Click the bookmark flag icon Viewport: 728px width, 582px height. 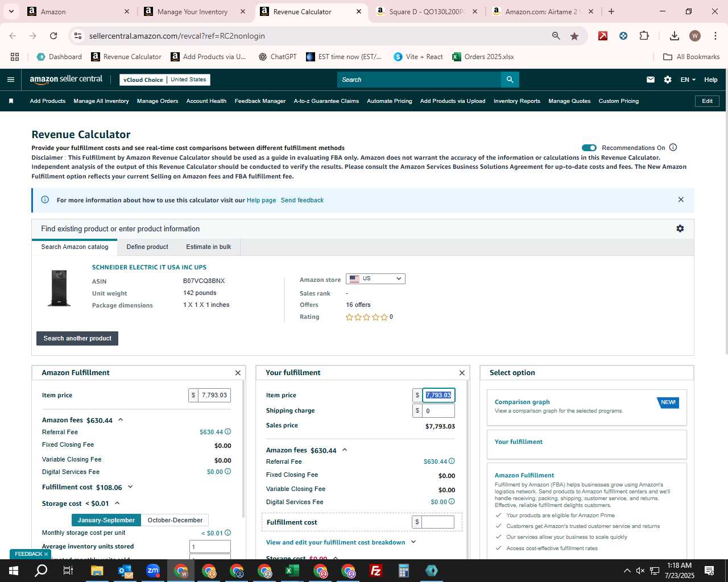click(11, 101)
